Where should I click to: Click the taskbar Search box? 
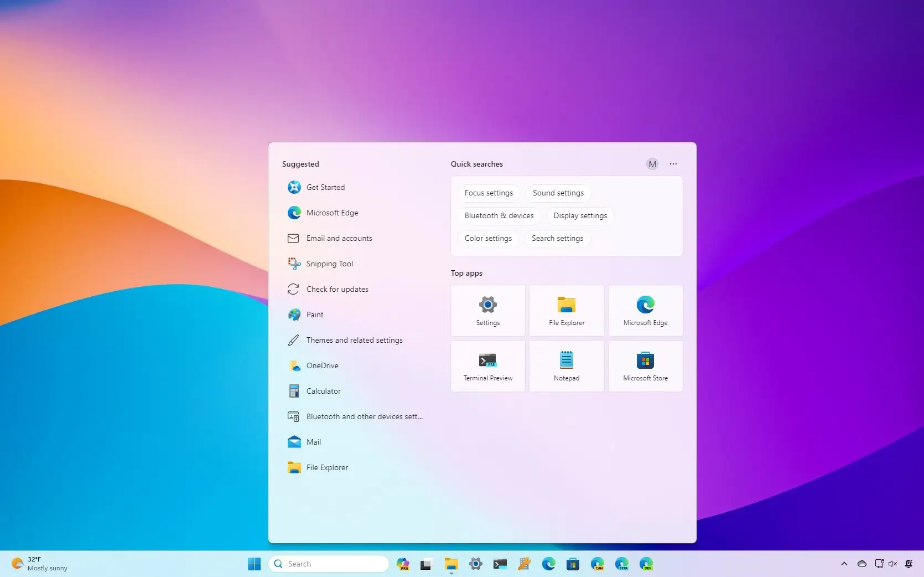[x=329, y=564]
